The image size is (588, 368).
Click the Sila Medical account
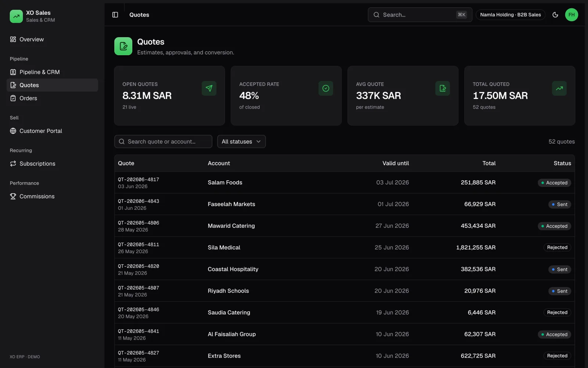[224, 248]
